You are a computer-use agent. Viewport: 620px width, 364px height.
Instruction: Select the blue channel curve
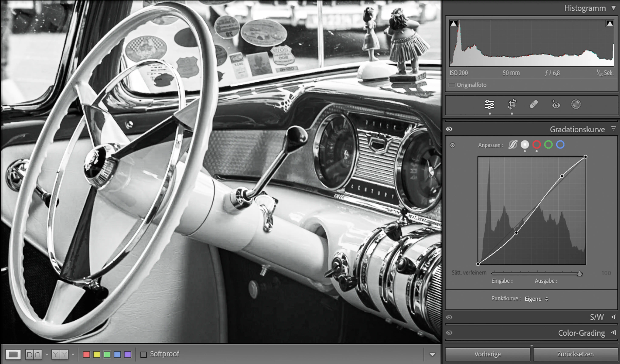click(560, 145)
